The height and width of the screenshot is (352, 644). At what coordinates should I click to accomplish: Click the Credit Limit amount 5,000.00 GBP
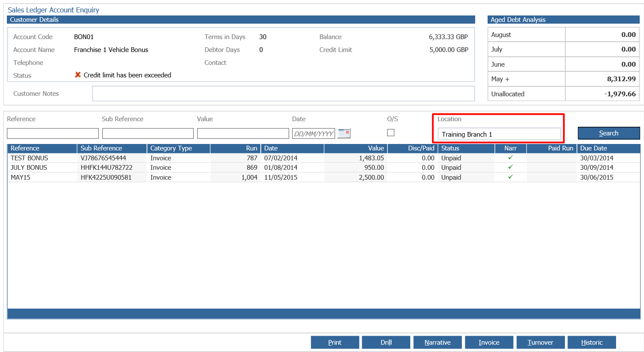[449, 50]
